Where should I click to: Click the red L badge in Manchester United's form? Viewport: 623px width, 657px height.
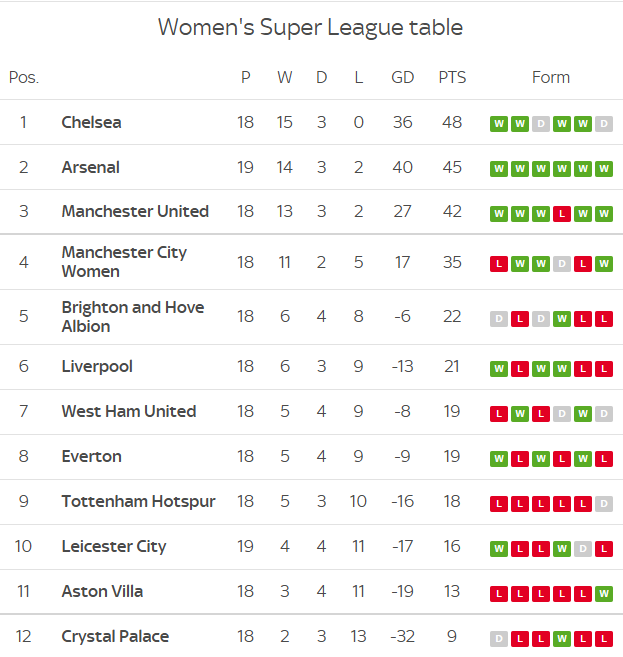point(561,214)
